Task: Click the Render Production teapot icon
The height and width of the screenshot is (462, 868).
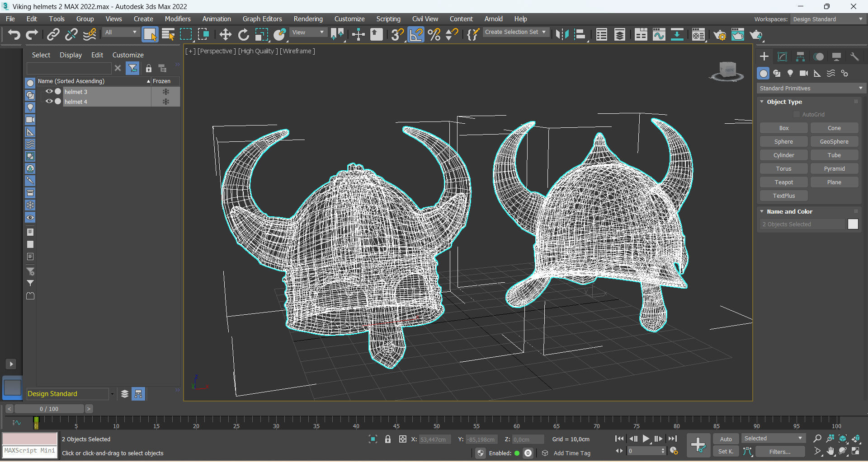Action: pos(756,35)
